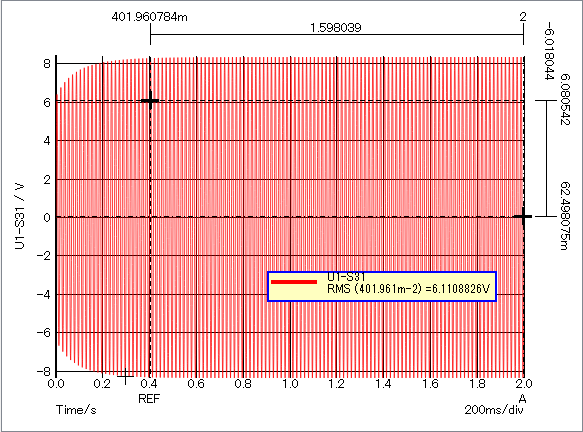Click the REF label below the axis
Image resolution: width=583 pixels, height=432 pixels.
pyautogui.click(x=149, y=399)
